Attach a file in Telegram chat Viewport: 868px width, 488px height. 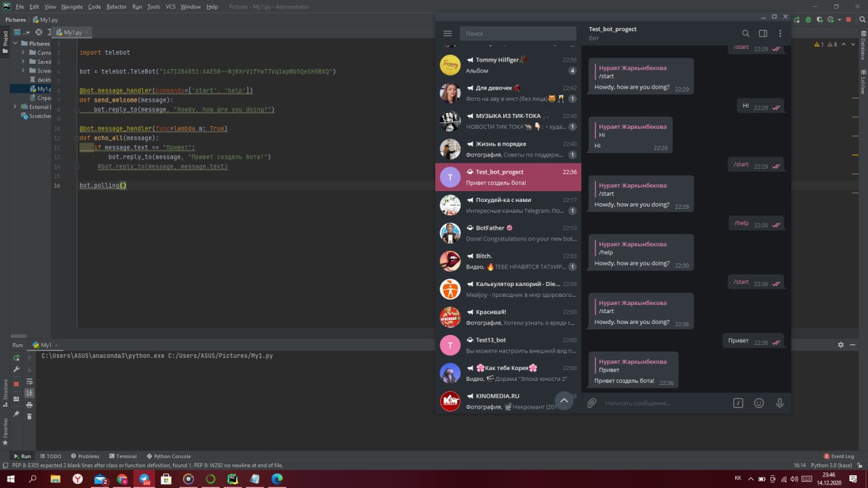click(x=591, y=403)
